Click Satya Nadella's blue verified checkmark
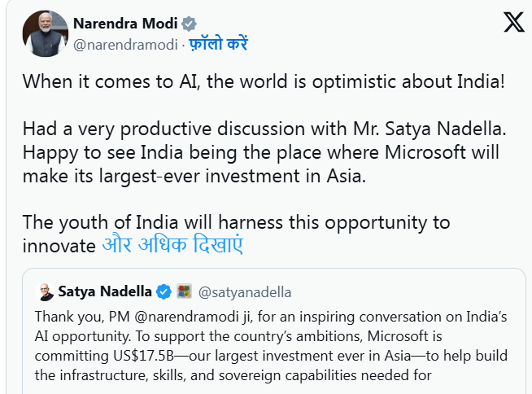This screenshot has width=532, height=394. coord(164,291)
